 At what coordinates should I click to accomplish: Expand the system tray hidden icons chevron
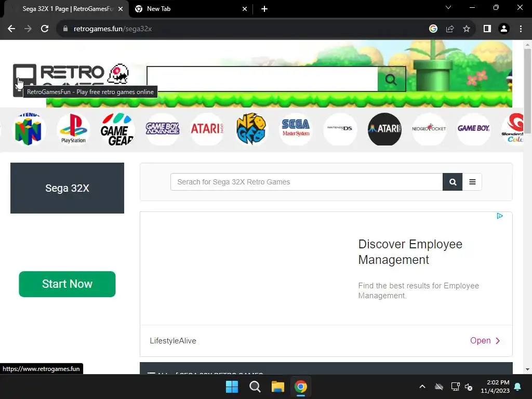(422, 387)
